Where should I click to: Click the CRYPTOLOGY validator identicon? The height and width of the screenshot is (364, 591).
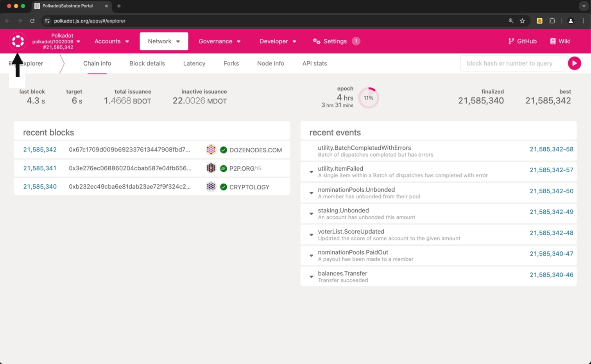click(x=211, y=187)
